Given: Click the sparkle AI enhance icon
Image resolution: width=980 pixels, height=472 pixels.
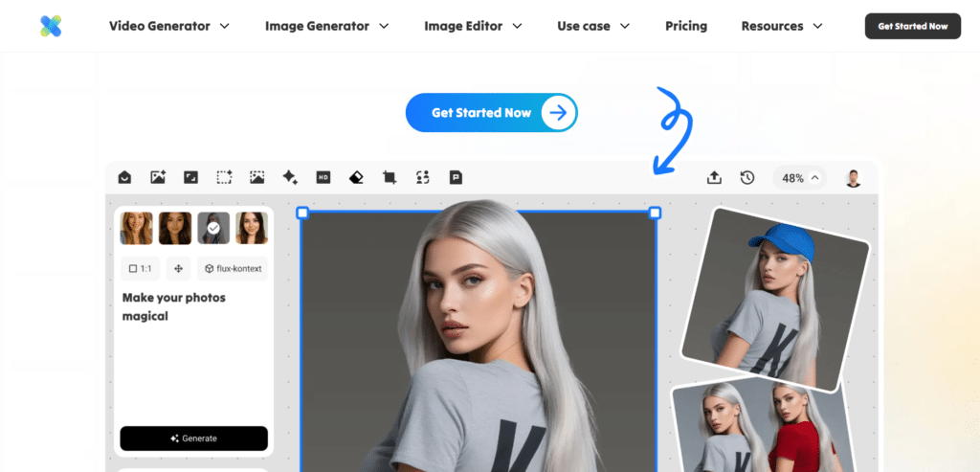Looking at the screenshot, I should 290,177.
